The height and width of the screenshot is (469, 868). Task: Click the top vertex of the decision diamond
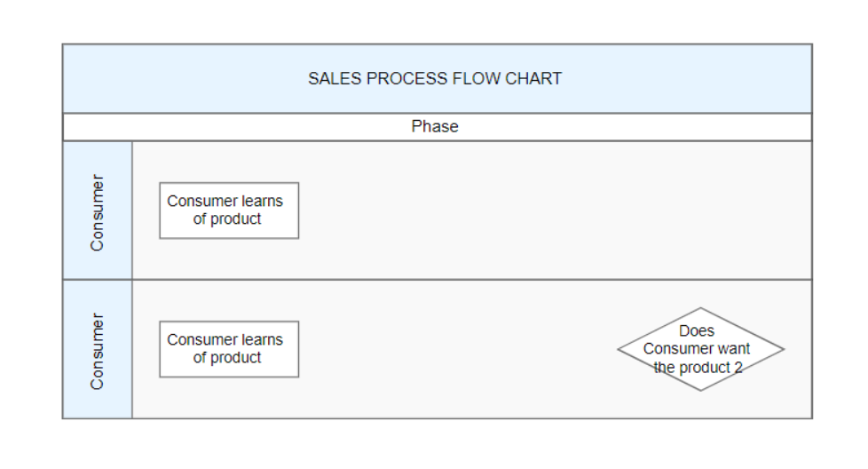tap(700, 307)
